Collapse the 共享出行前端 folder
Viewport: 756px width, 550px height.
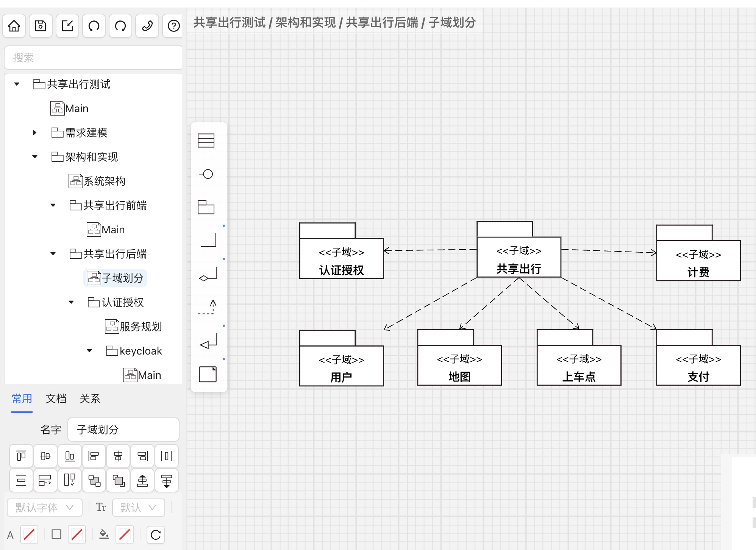click(53, 205)
